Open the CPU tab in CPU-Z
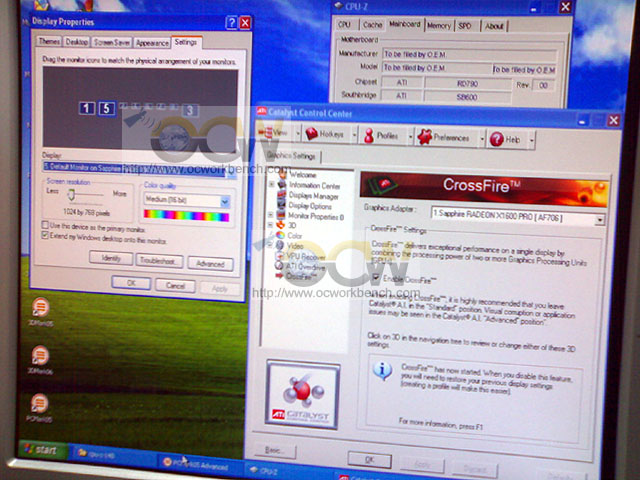Screen dimensions: 640x480 tap(344, 24)
